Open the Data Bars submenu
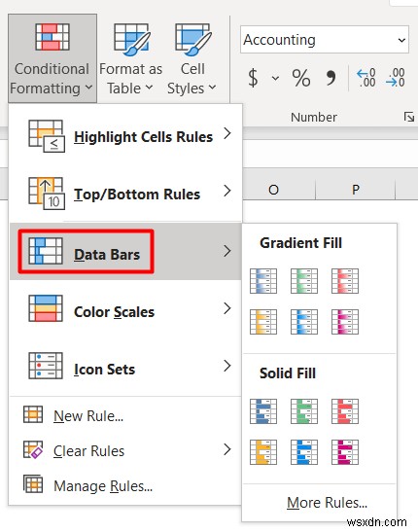This screenshot has height=532, width=418. coord(125,251)
